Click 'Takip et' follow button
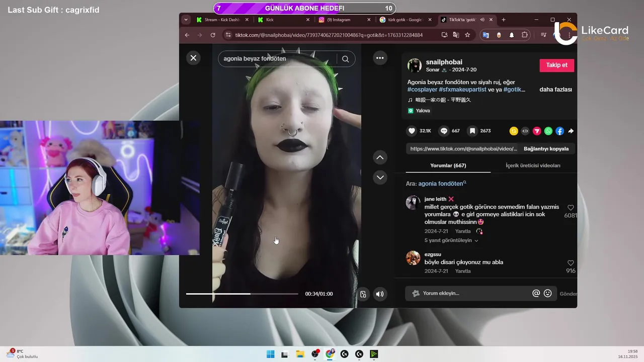The image size is (644, 362). tap(556, 65)
